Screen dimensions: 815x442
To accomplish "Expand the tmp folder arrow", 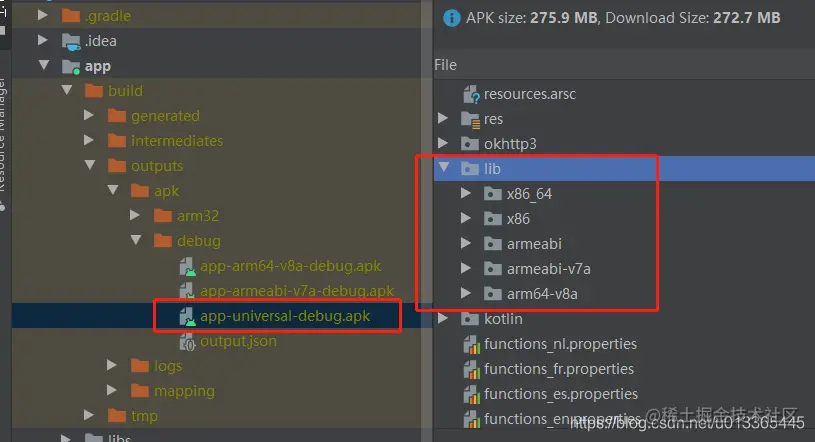I will coord(89,415).
